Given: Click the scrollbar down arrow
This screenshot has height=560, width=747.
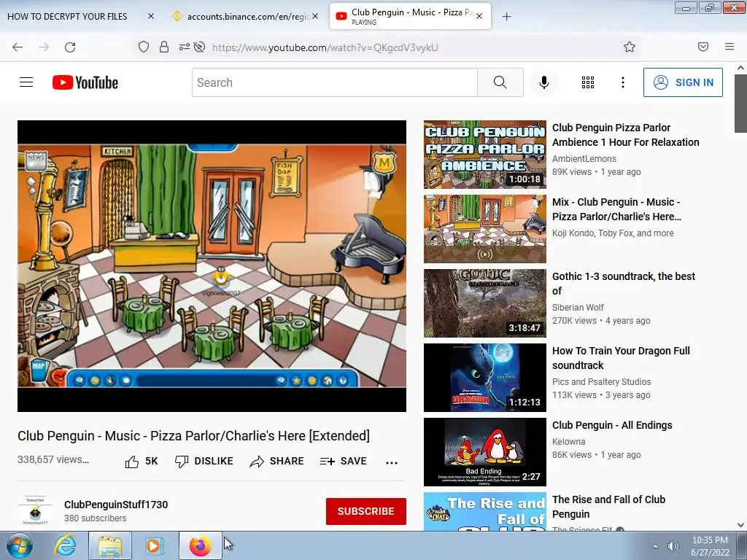Looking at the screenshot, I should [x=740, y=525].
